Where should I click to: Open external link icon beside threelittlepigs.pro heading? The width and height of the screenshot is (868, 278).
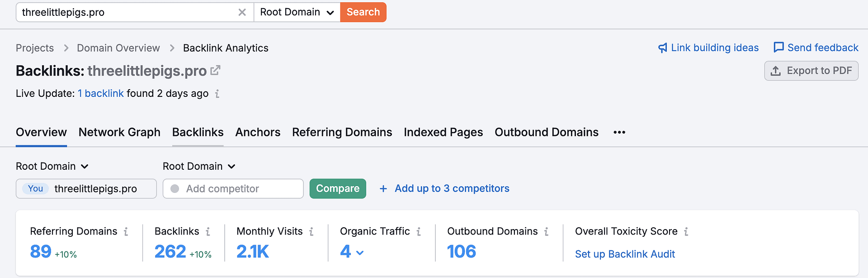(x=216, y=71)
